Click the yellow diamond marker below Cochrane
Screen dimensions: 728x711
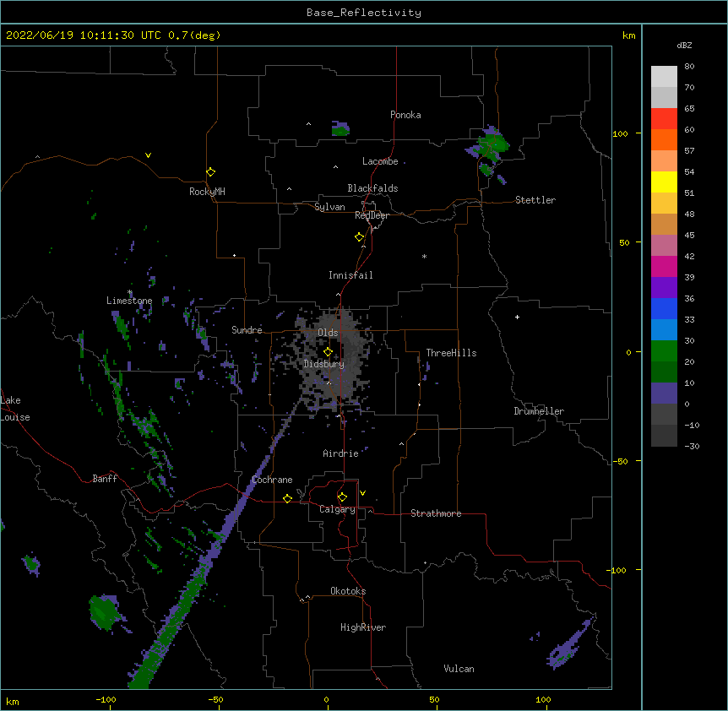tap(287, 498)
